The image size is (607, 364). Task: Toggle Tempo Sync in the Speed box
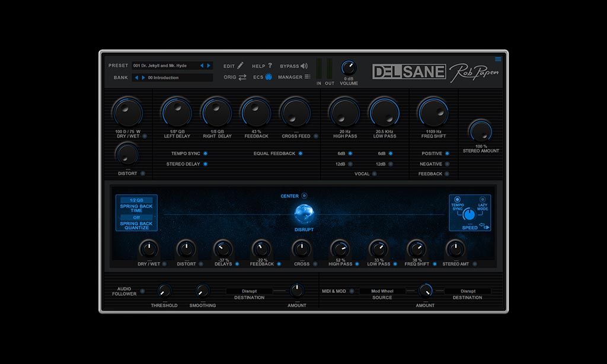[457, 199]
